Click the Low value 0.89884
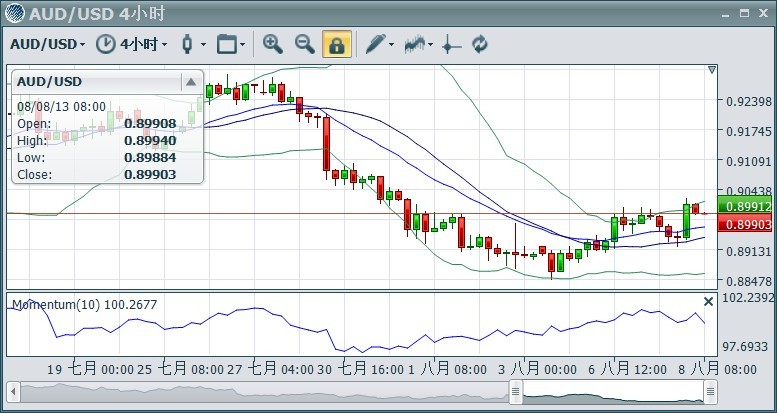This screenshot has width=777, height=413. [x=150, y=158]
